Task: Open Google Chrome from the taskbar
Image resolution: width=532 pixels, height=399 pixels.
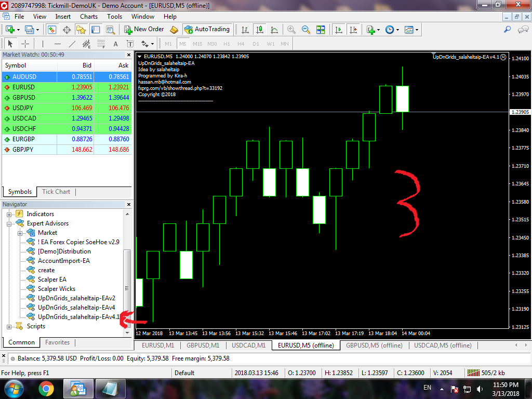Action: pyautogui.click(x=46, y=389)
